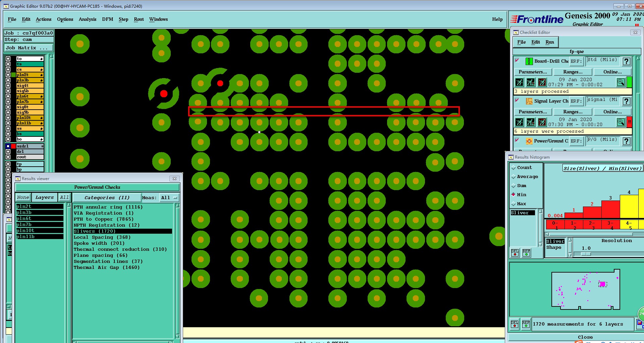Click second runner icon in Board-Drill row
Screen dimensions: 644x343
531,82
